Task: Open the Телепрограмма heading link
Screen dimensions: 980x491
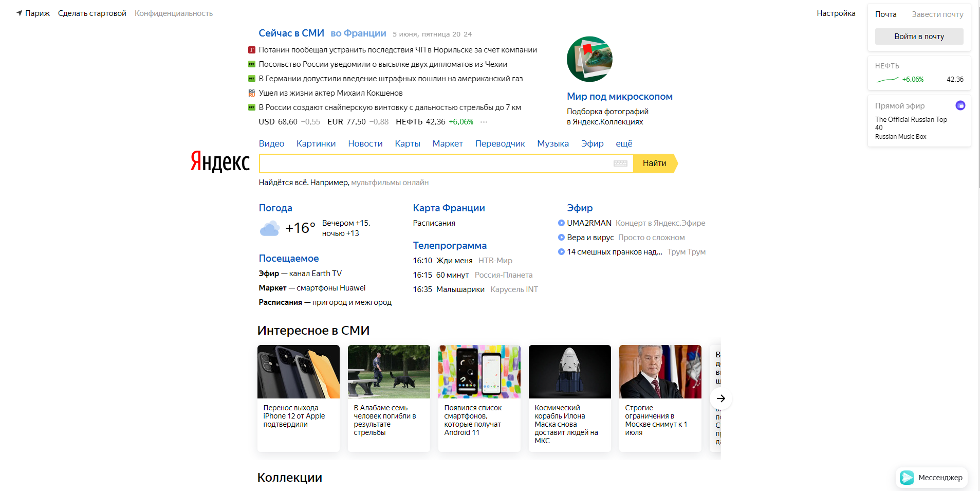Action: [x=450, y=245]
